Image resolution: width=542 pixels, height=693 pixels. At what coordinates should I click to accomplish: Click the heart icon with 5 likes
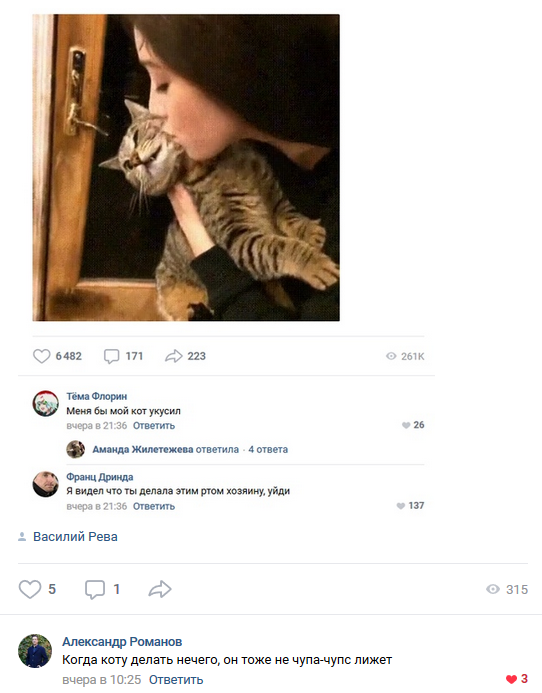(x=30, y=589)
